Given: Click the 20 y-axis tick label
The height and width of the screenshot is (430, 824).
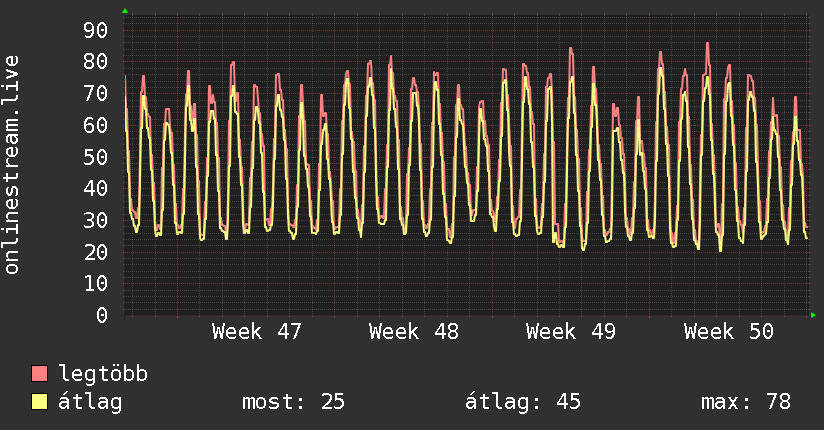Looking at the screenshot, I should tap(96, 252).
